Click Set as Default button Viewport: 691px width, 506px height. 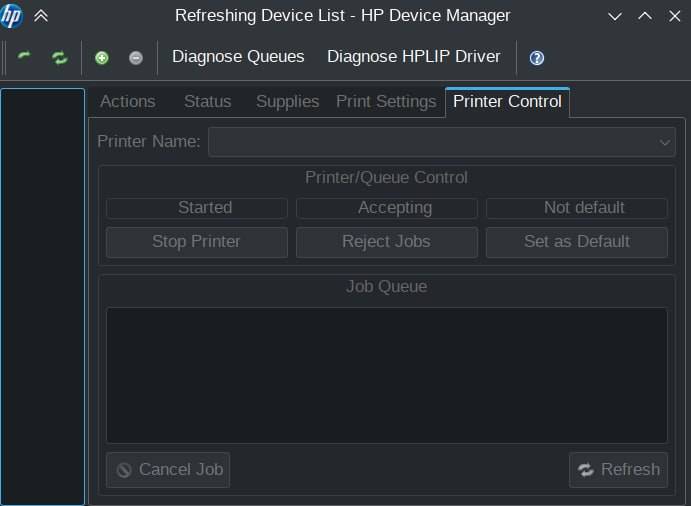576,242
